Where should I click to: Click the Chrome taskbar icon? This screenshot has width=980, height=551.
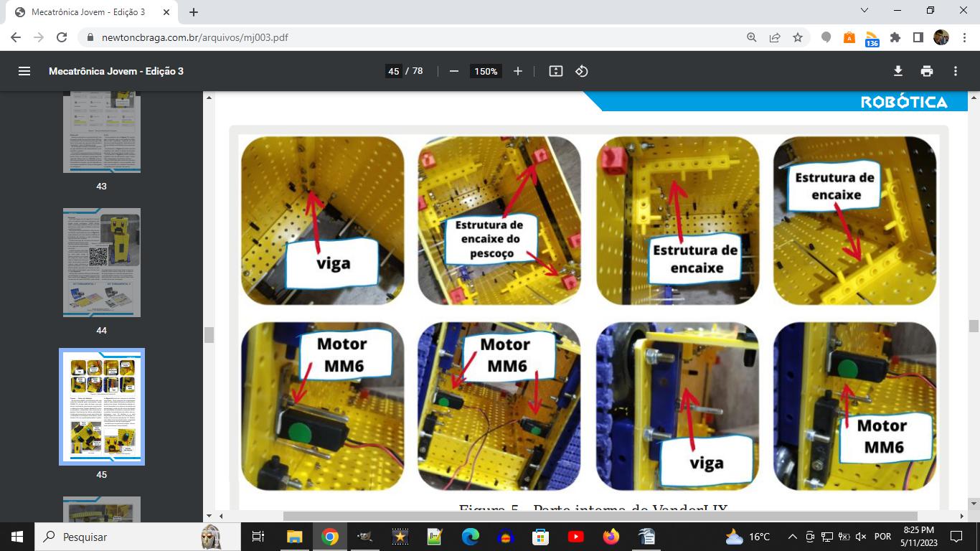point(329,537)
